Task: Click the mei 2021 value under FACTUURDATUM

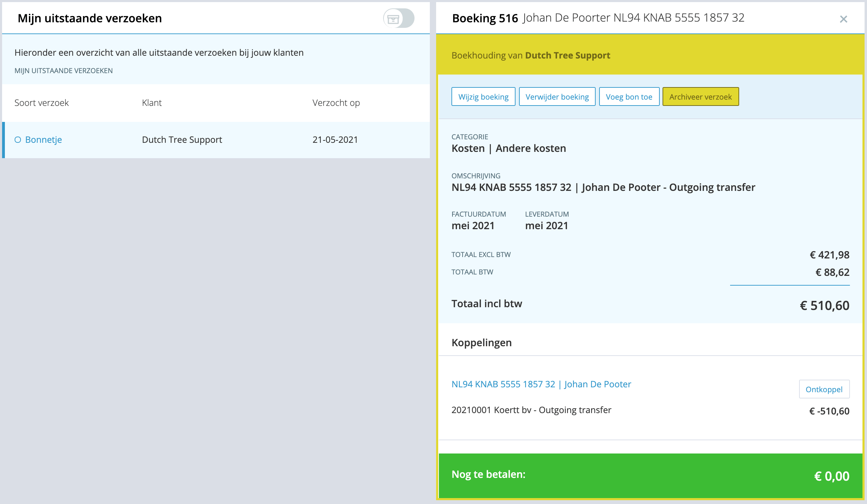Action: [473, 226]
